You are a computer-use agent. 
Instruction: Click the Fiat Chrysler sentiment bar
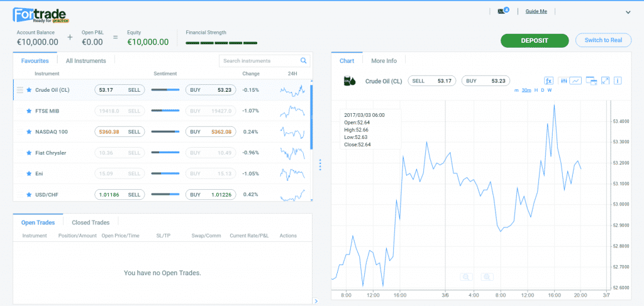pyautogui.click(x=165, y=153)
